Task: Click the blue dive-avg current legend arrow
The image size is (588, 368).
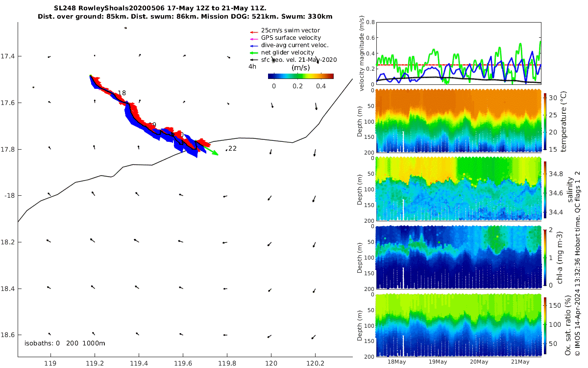Action: [x=253, y=46]
